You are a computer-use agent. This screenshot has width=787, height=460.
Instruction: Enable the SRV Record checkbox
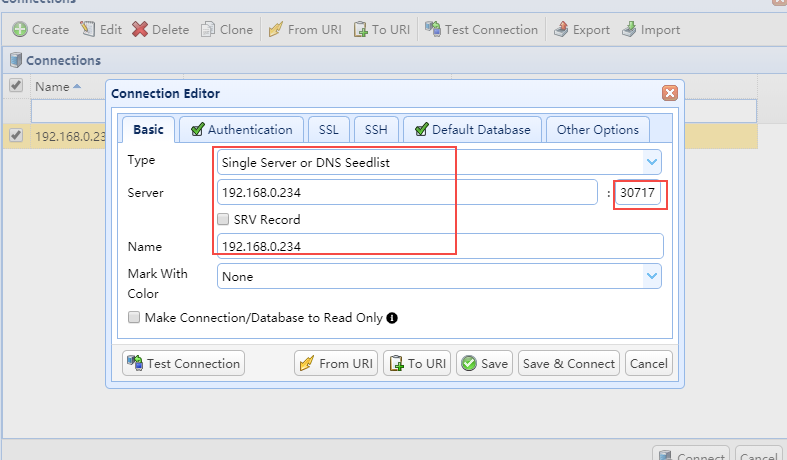pyautogui.click(x=223, y=219)
